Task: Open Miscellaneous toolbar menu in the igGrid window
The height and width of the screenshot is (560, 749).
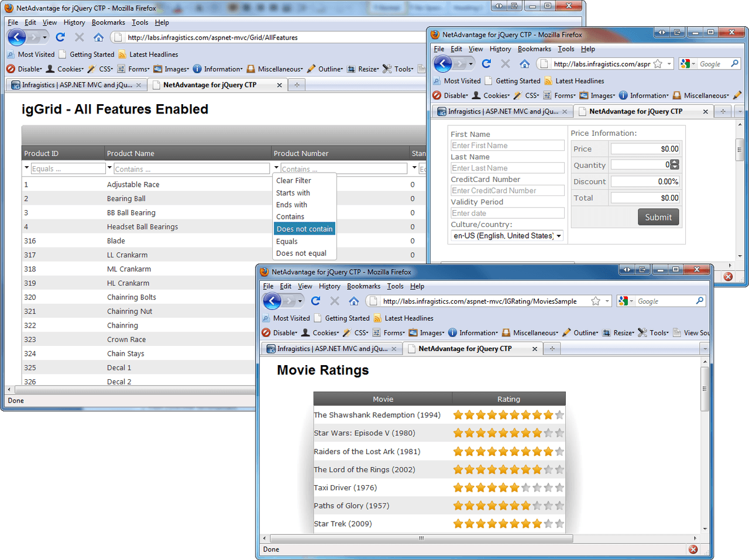Action: click(275, 69)
